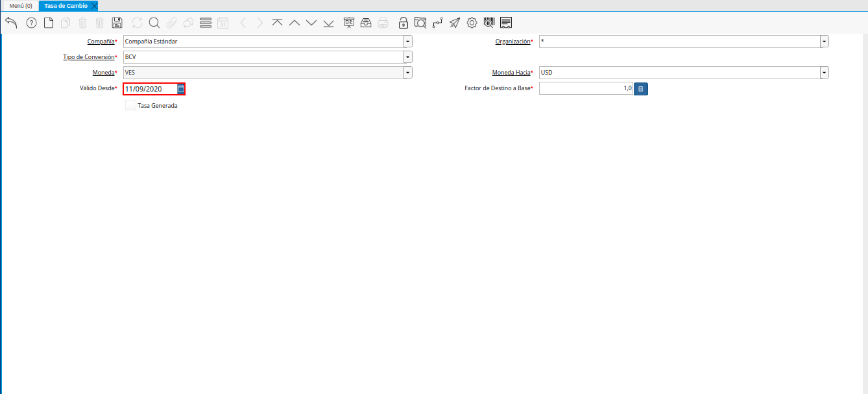Viewport: 868px width, 394px height.
Task: Click the attachment paperclip icon
Action: [171, 23]
